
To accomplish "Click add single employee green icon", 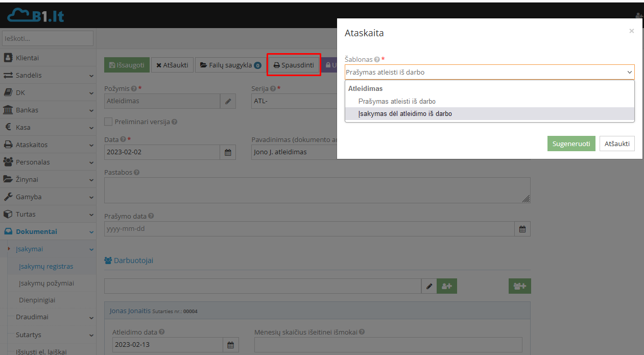I will point(447,287).
